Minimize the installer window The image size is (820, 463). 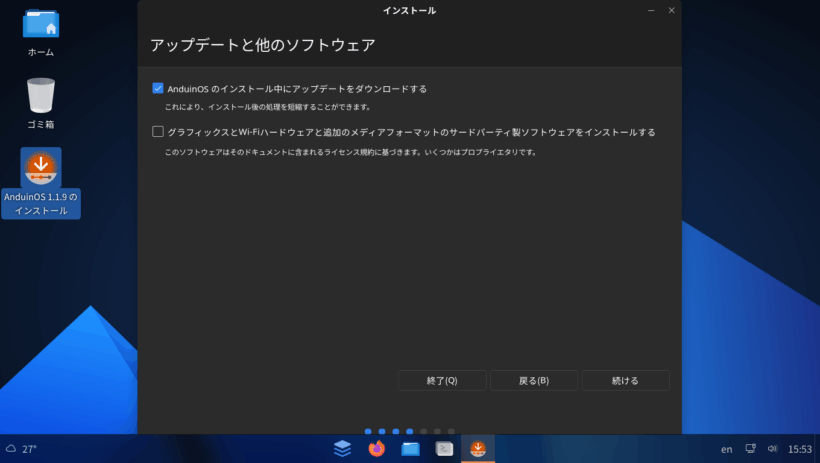[x=651, y=10]
